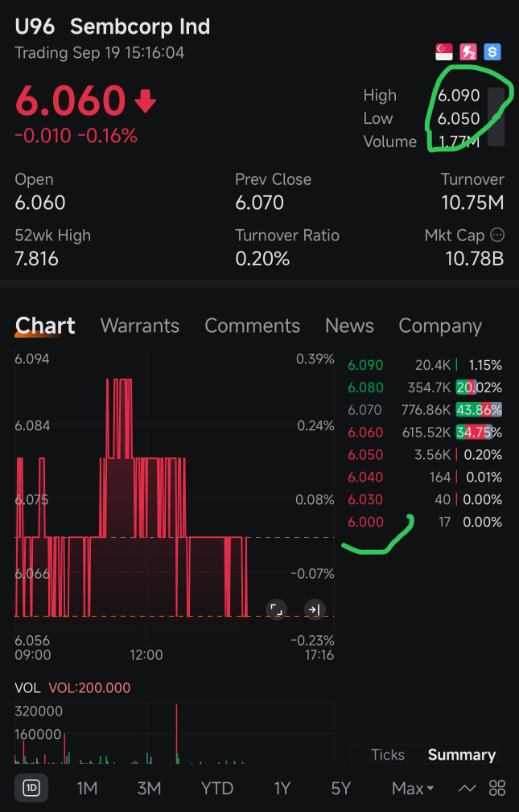Open the Max timeframe dropdown

(413, 788)
